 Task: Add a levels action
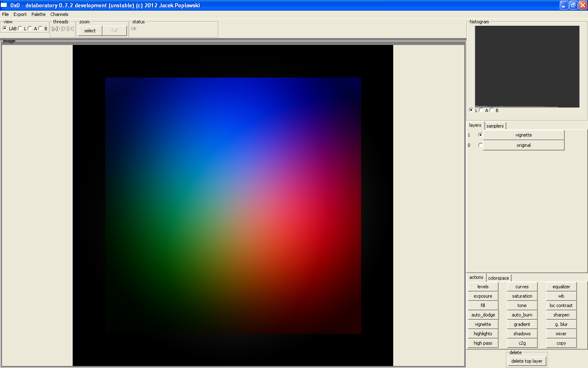[483, 287]
